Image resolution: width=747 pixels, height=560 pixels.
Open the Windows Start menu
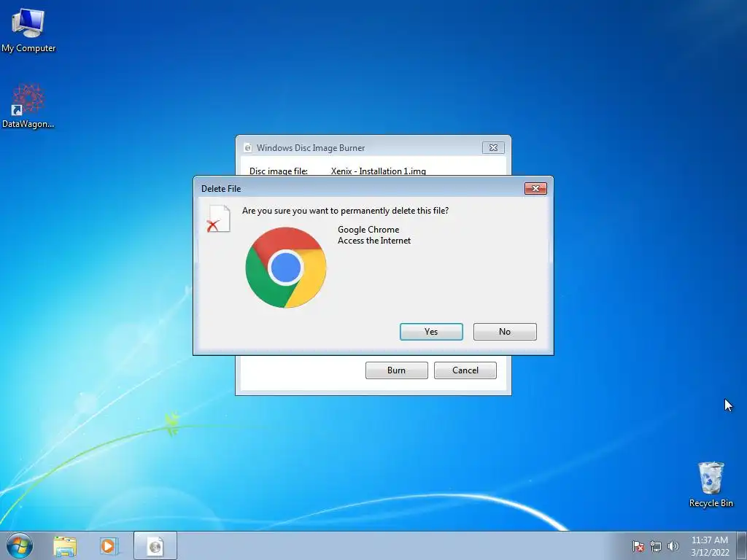(20, 545)
